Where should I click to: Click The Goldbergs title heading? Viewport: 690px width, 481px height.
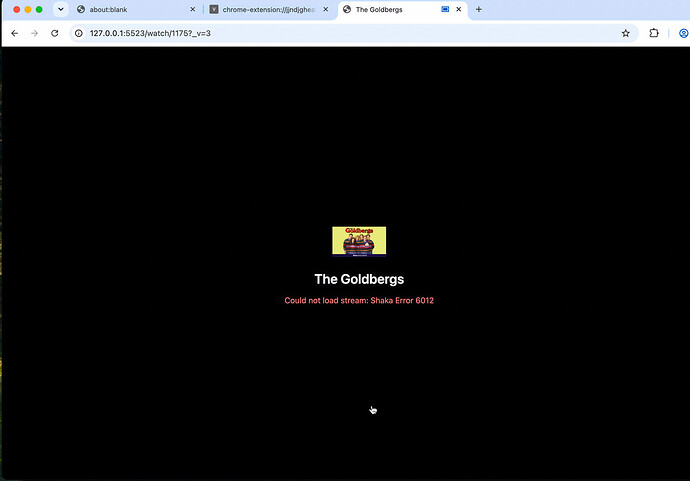359,279
